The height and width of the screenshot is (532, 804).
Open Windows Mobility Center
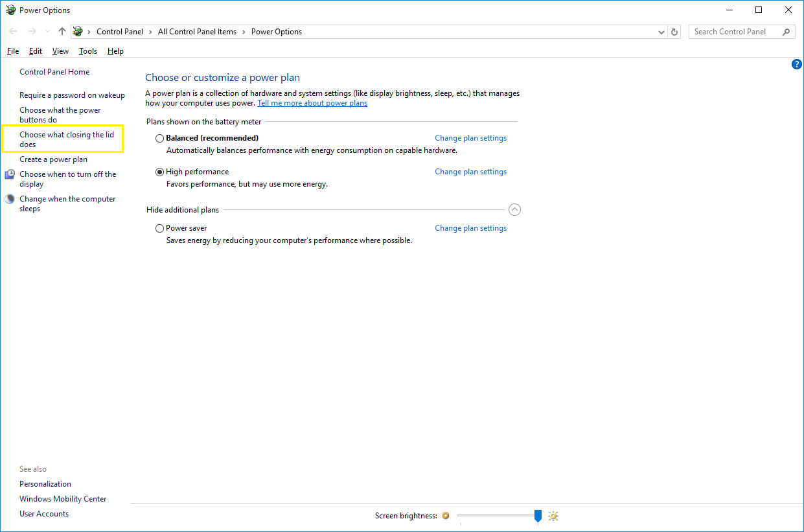(x=63, y=499)
